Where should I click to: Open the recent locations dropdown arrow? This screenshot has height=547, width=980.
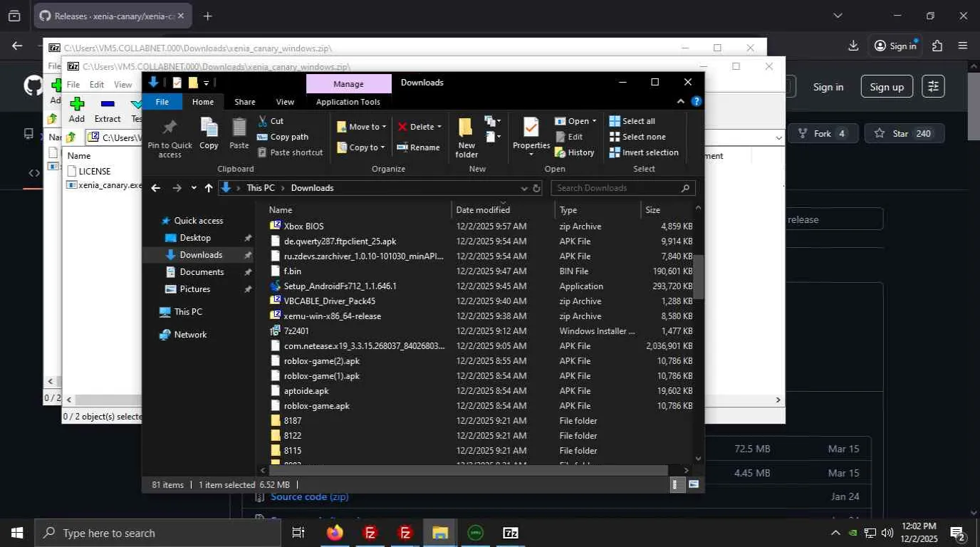pos(194,188)
